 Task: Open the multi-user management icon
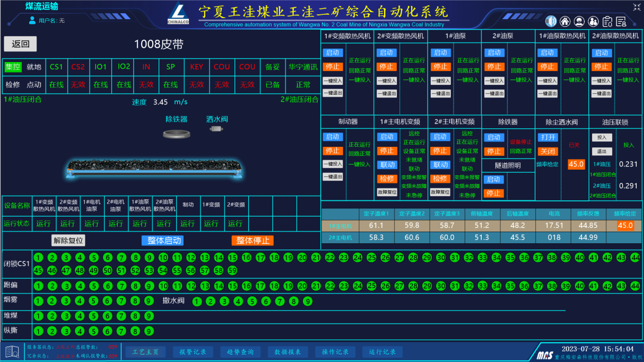pyautogui.click(x=593, y=21)
